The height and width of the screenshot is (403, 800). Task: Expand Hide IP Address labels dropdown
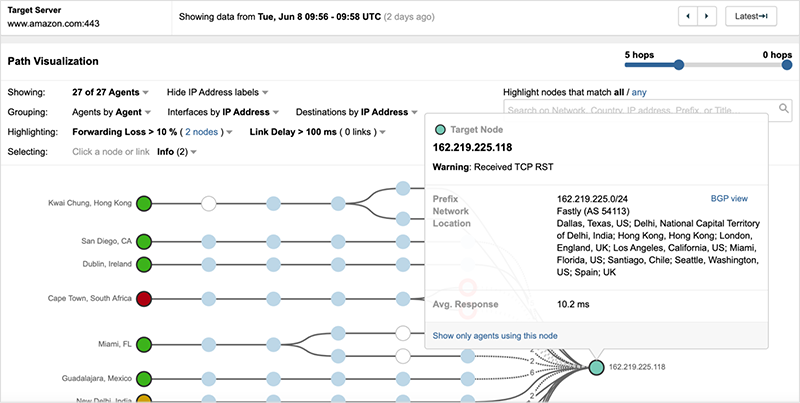point(219,92)
